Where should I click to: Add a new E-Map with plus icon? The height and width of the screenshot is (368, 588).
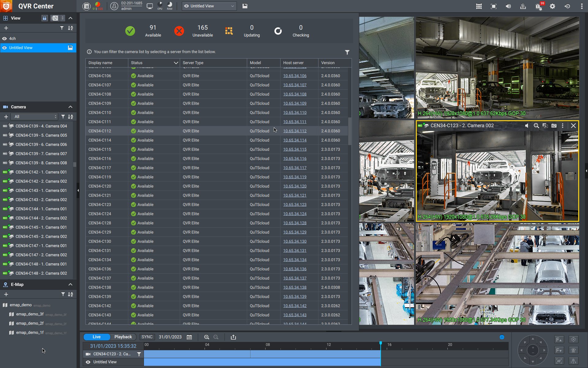6,294
